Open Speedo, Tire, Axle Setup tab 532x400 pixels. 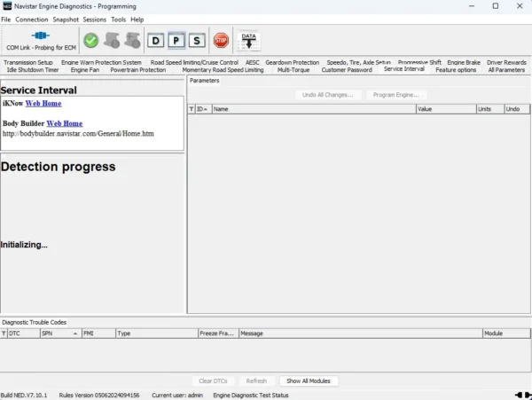click(358, 62)
